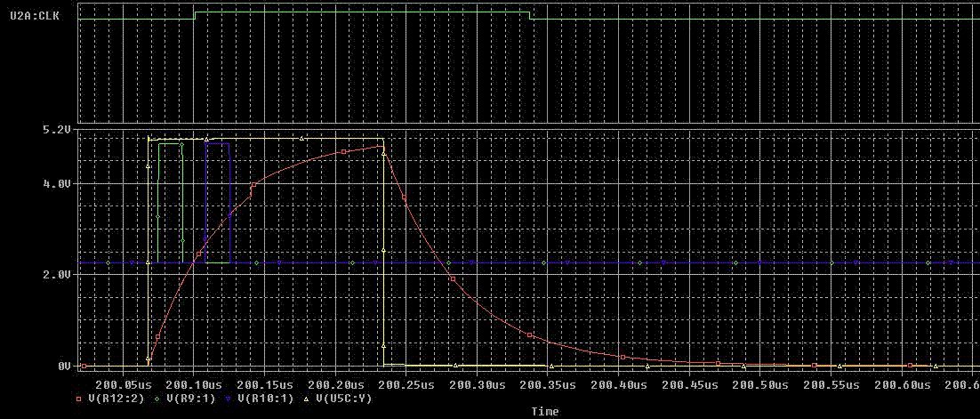Click the 200.60us time axis label

pos(901,383)
